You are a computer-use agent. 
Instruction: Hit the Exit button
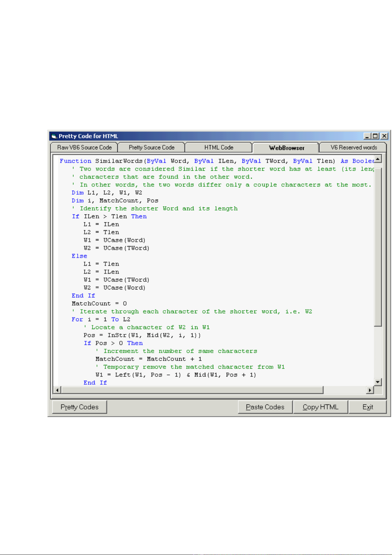(x=367, y=407)
